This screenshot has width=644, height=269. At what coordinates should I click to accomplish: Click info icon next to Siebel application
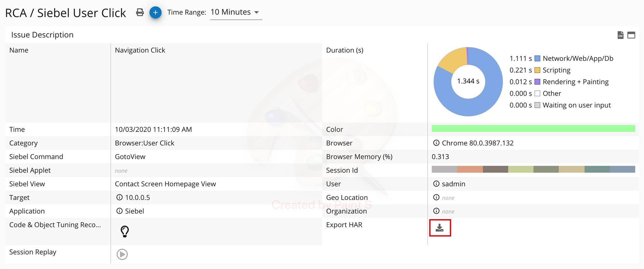pyautogui.click(x=119, y=211)
